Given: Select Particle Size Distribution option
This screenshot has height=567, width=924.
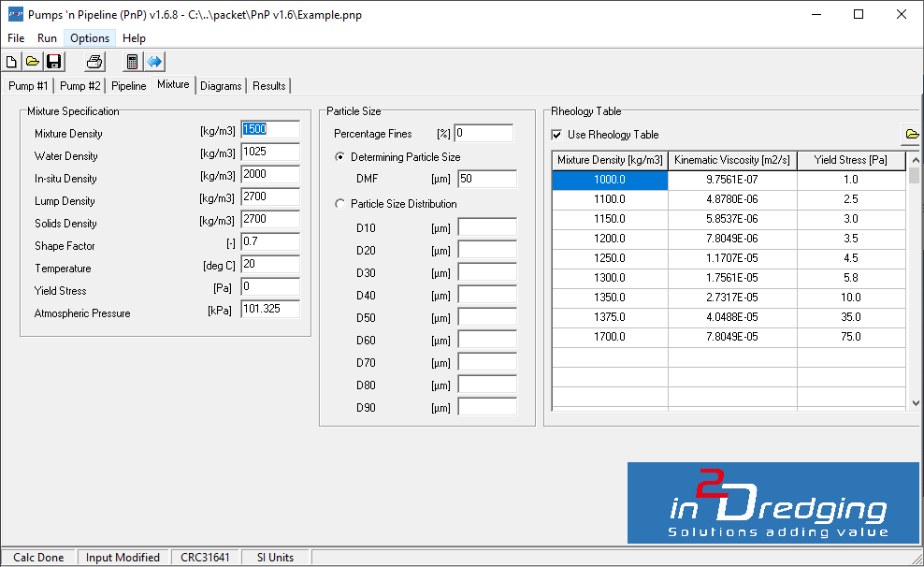Looking at the screenshot, I should tap(339, 204).
